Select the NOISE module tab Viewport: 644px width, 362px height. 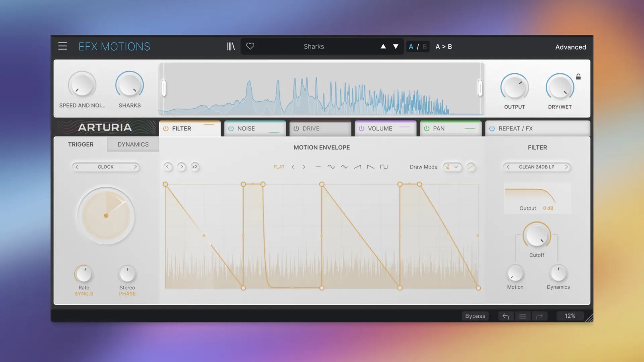pyautogui.click(x=255, y=129)
